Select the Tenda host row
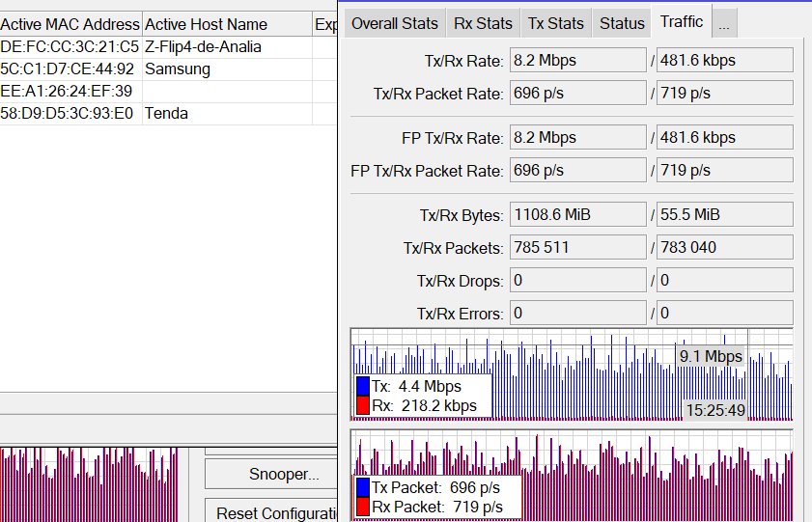 [166, 113]
